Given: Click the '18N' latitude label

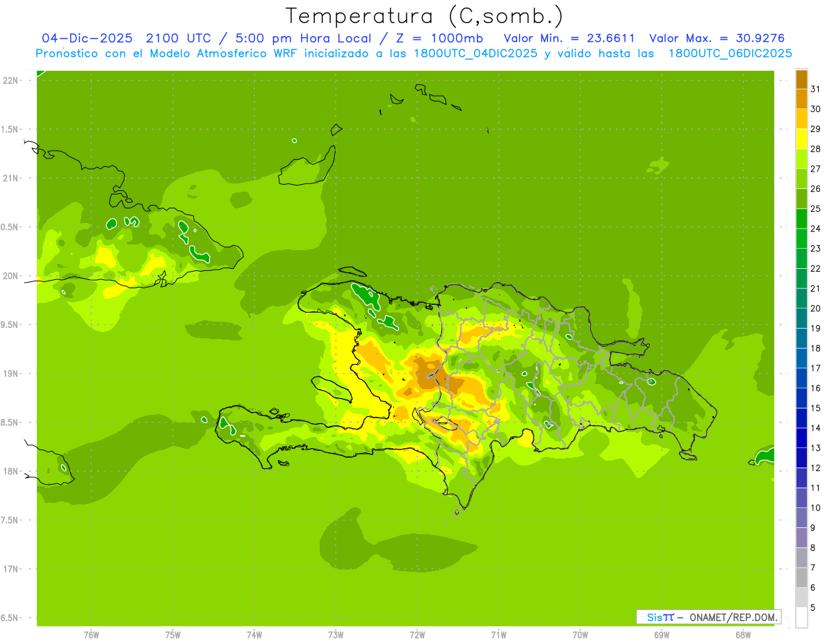Looking at the screenshot, I should click(10, 471).
